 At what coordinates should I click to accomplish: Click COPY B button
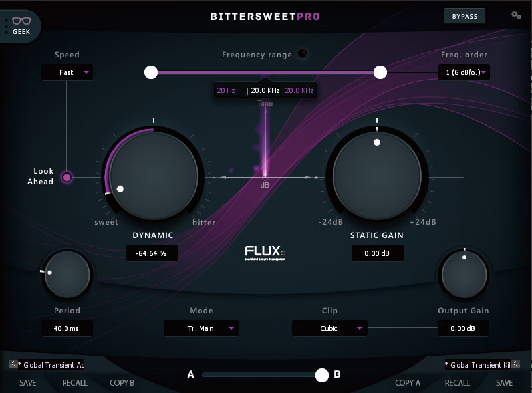pos(122,383)
